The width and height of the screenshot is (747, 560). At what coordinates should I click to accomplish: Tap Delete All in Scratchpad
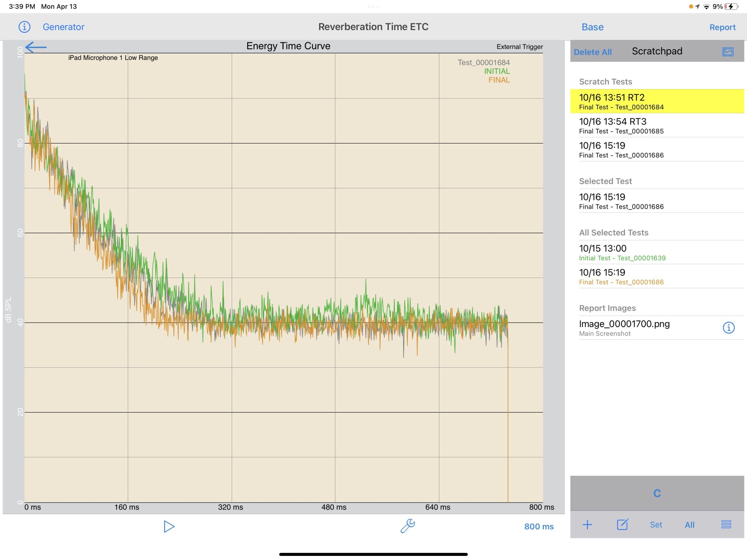592,52
